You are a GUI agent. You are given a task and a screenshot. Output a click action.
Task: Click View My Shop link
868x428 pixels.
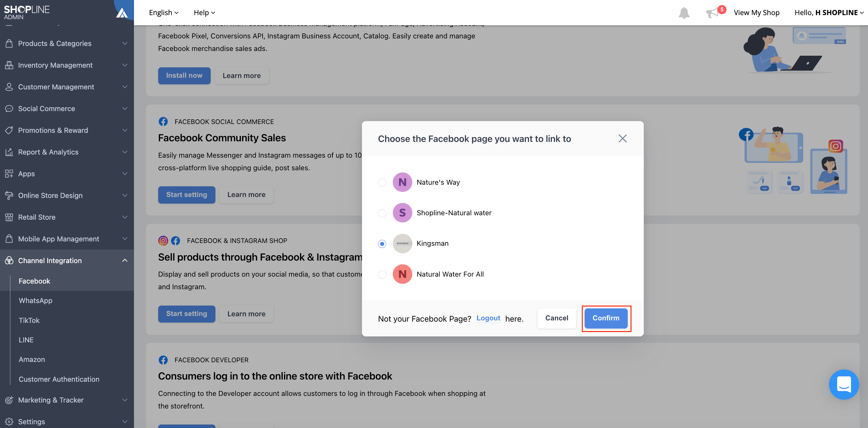click(756, 13)
